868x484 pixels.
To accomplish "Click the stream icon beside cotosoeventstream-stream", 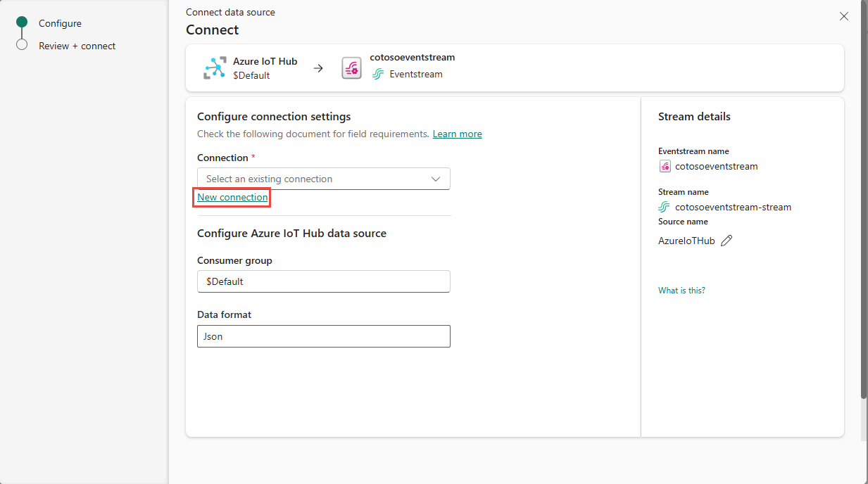I will [664, 207].
